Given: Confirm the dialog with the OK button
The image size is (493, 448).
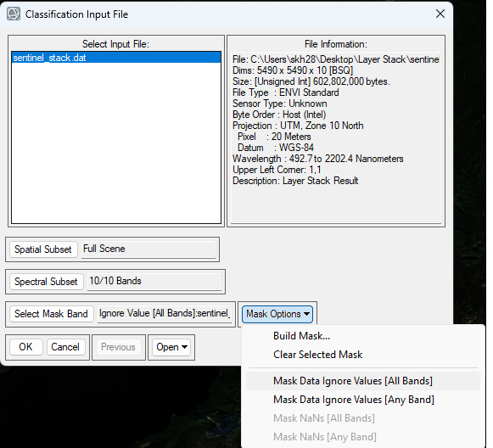Looking at the screenshot, I should click(x=25, y=347).
